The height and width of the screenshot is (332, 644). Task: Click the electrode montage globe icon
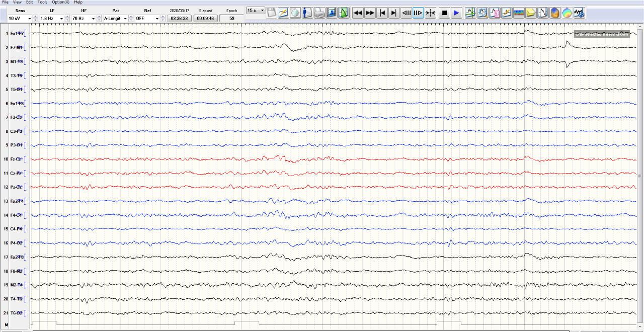coord(295,13)
